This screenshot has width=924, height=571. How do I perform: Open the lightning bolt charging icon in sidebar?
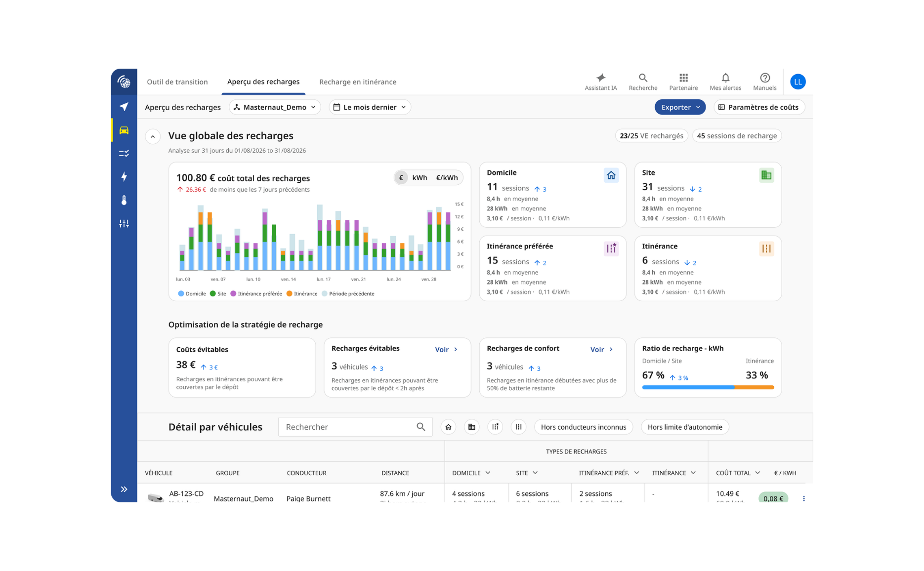coord(124,177)
